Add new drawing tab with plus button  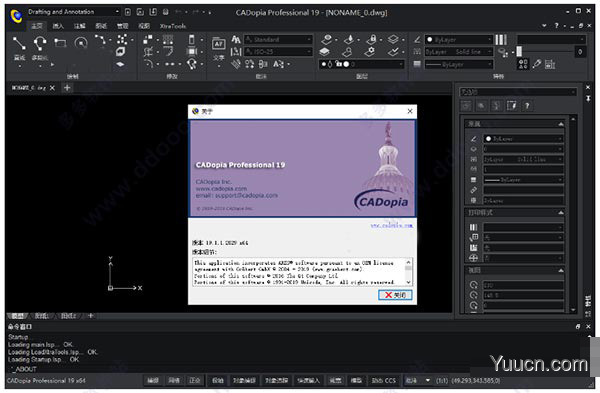pyautogui.click(x=67, y=88)
